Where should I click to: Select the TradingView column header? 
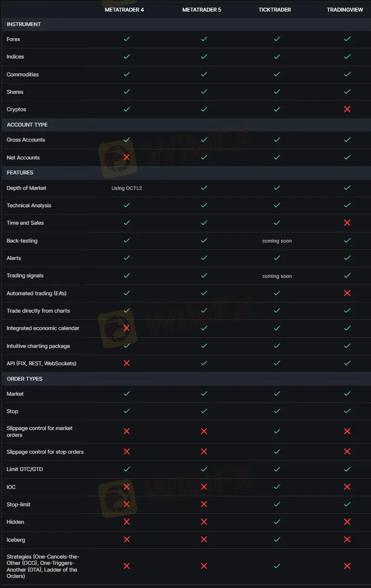(x=345, y=10)
